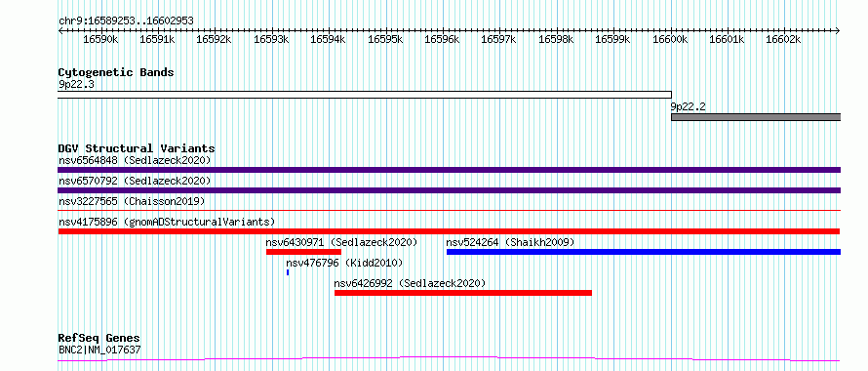Click the 16593k ruler tick label
Image resolution: width=868 pixels, height=371 pixels.
(271, 39)
